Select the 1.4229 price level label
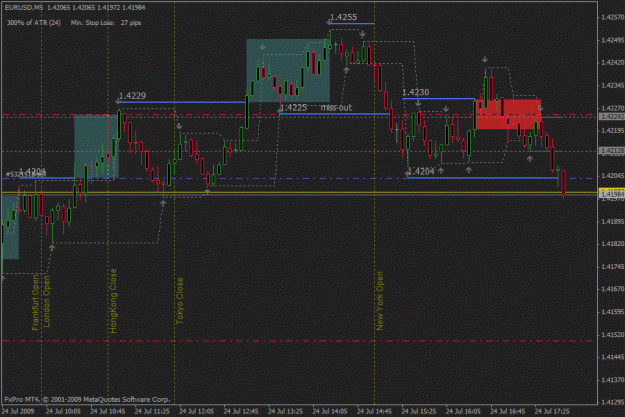 click(132, 96)
